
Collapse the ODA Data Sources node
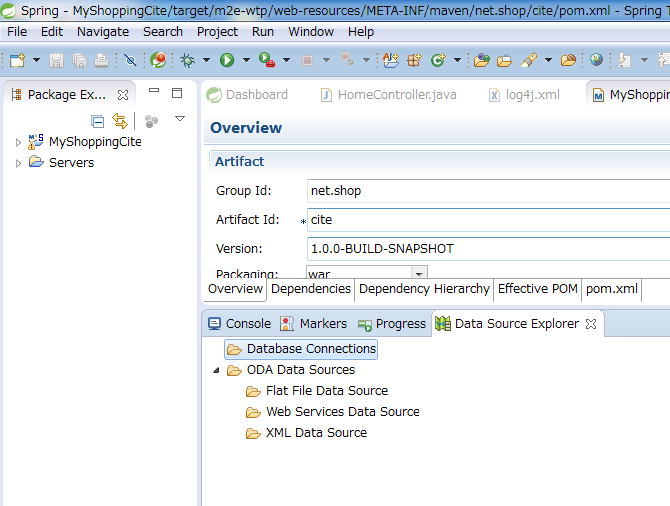click(x=216, y=370)
